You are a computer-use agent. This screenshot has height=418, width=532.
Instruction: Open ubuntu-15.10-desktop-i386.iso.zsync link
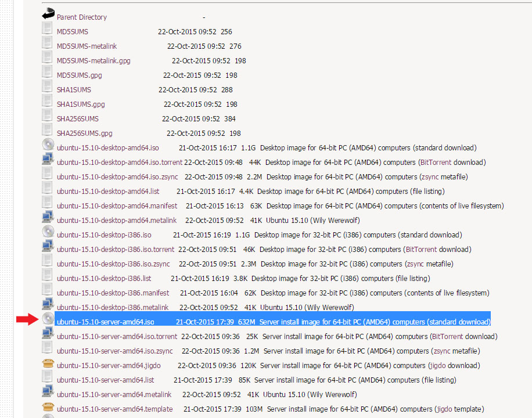click(x=113, y=264)
